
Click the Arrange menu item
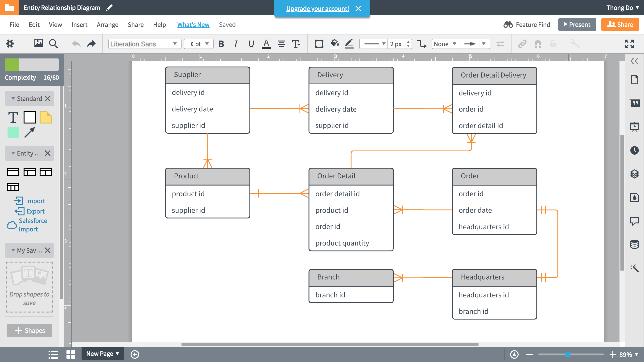click(x=107, y=24)
